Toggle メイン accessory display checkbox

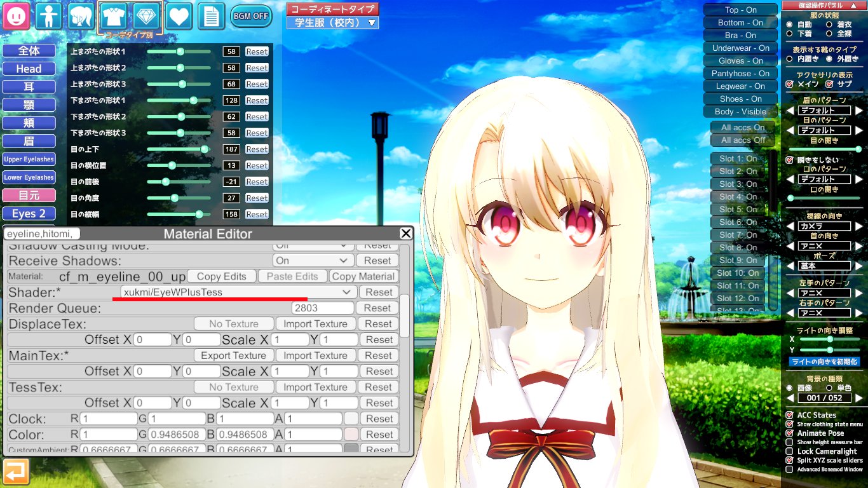tap(790, 84)
